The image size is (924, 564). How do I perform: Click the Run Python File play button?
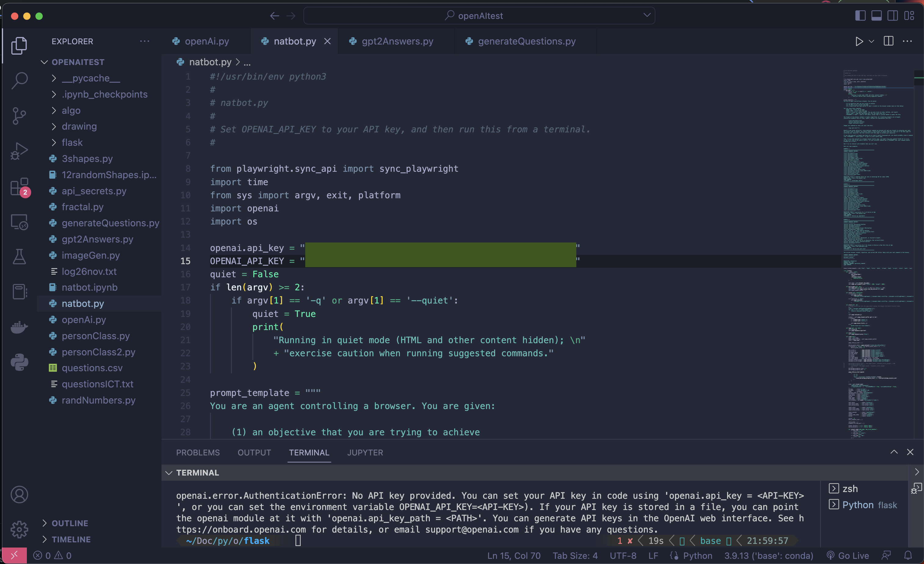[859, 41]
